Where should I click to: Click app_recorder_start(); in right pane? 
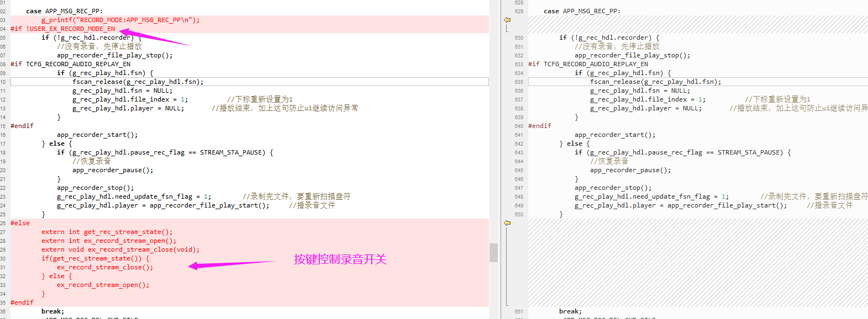pos(615,135)
